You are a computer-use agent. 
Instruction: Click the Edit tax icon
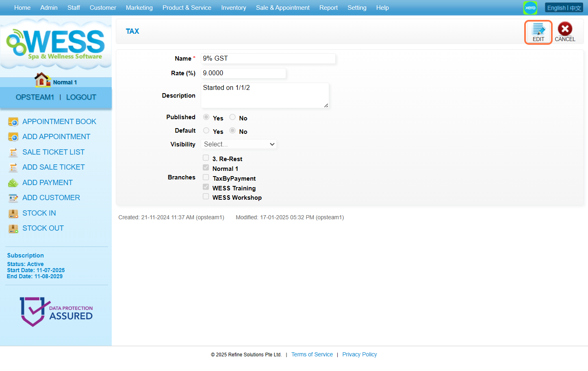538,29
